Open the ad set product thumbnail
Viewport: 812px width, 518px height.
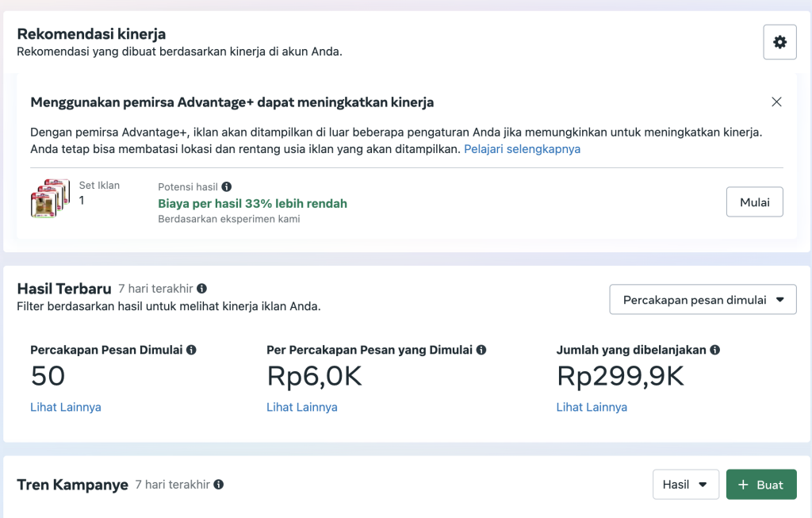point(44,198)
